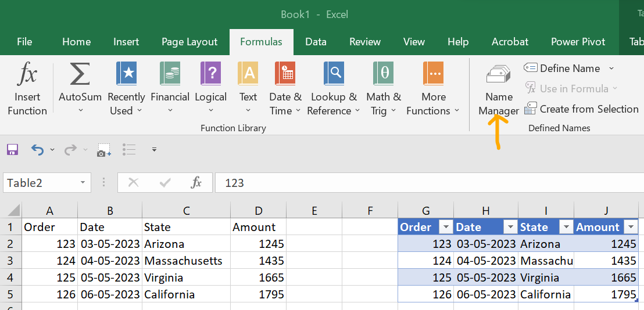This screenshot has width=644, height=310.
Task: Click Create from Selection
Action: [582, 109]
